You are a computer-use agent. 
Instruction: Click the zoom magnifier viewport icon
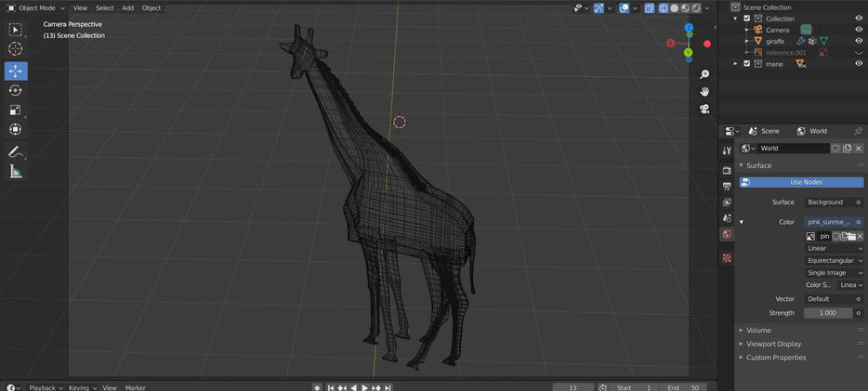click(x=704, y=74)
